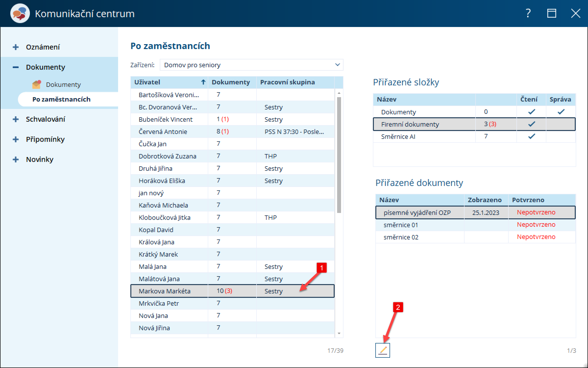
Task: Select the Po zaměstnancích sidebar item
Action: (61, 99)
